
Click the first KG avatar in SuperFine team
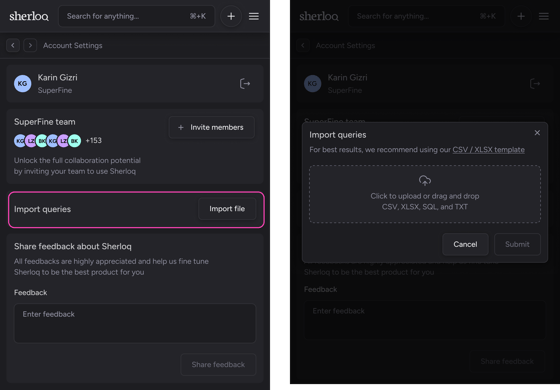[20, 141]
